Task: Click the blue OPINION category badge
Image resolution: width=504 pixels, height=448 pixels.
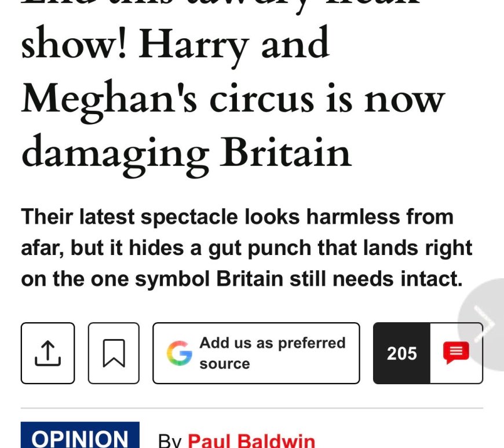Action: (80, 435)
